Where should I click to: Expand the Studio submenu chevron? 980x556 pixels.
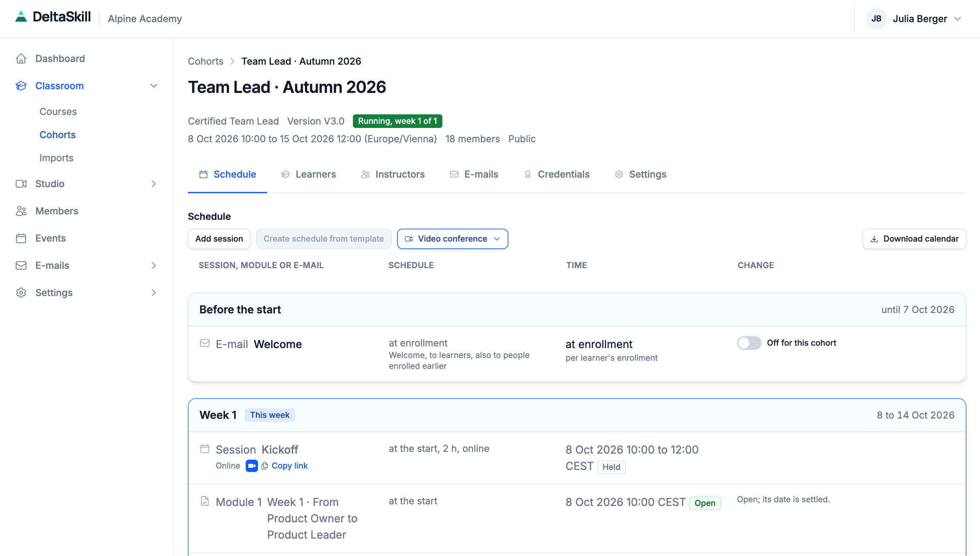pos(153,184)
